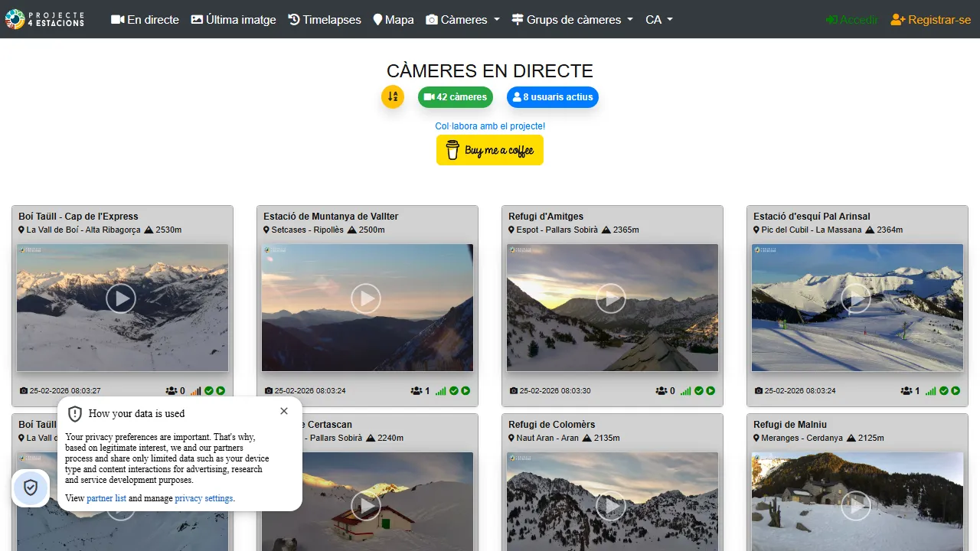Click the viewers icon on Estació de Muntanya de Vallter
The height and width of the screenshot is (551, 980).
coord(418,390)
